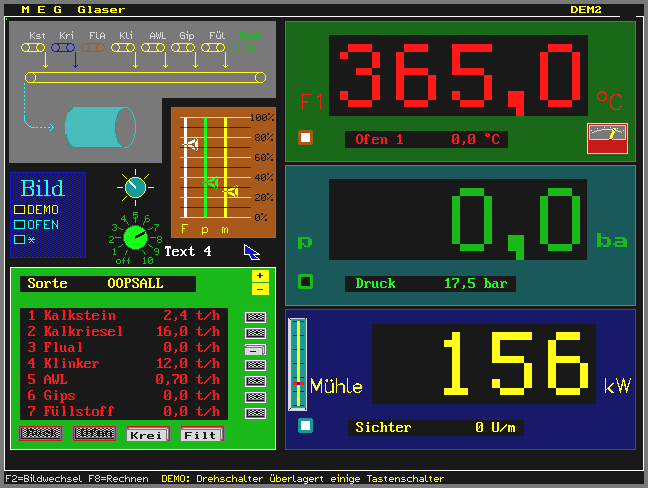Click the p slider marker in bar chart
The height and width of the screenshot is (488, 648).
(211, 182)
